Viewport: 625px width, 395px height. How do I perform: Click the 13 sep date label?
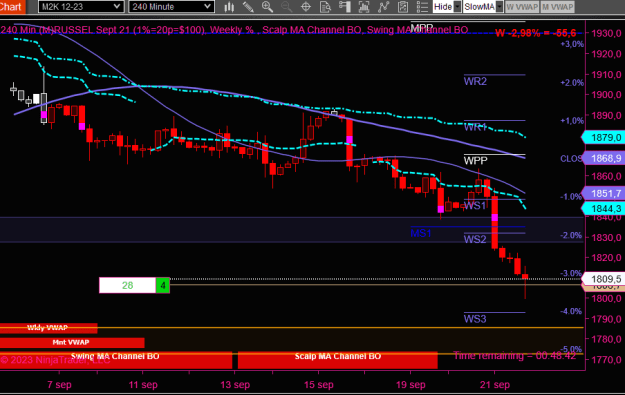235,385
